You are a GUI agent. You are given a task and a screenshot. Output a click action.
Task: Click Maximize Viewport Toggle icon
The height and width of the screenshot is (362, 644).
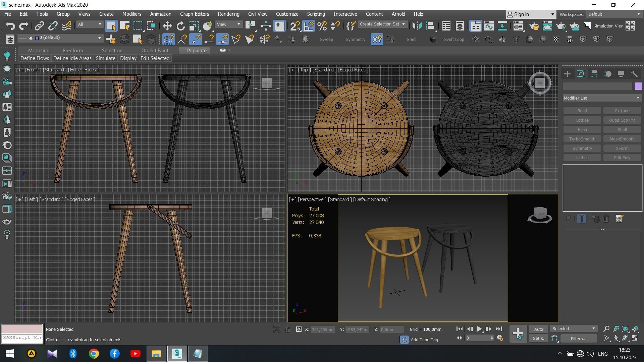(x=635, y=339)
